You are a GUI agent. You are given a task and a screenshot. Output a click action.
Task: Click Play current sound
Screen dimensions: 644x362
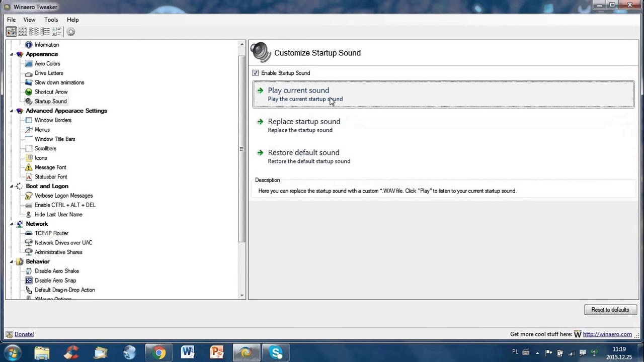[443, 94]
